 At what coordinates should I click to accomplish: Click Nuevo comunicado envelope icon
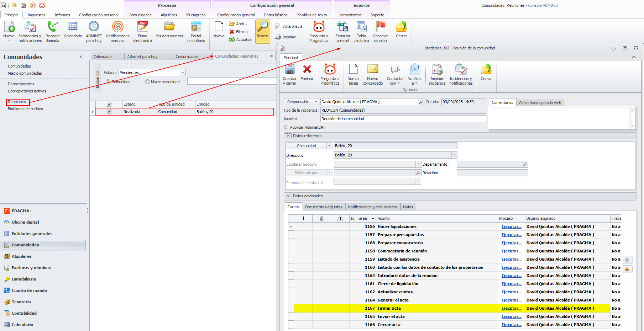[x=373, y=70]
